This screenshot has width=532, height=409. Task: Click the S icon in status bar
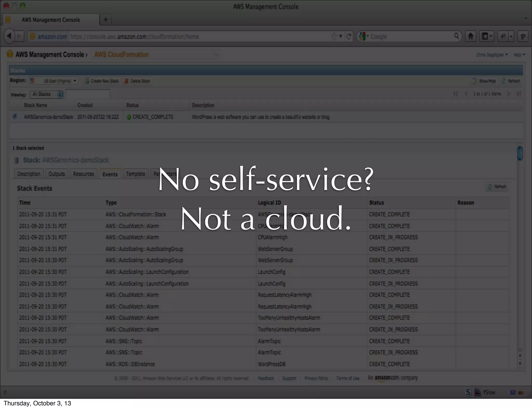468,392
